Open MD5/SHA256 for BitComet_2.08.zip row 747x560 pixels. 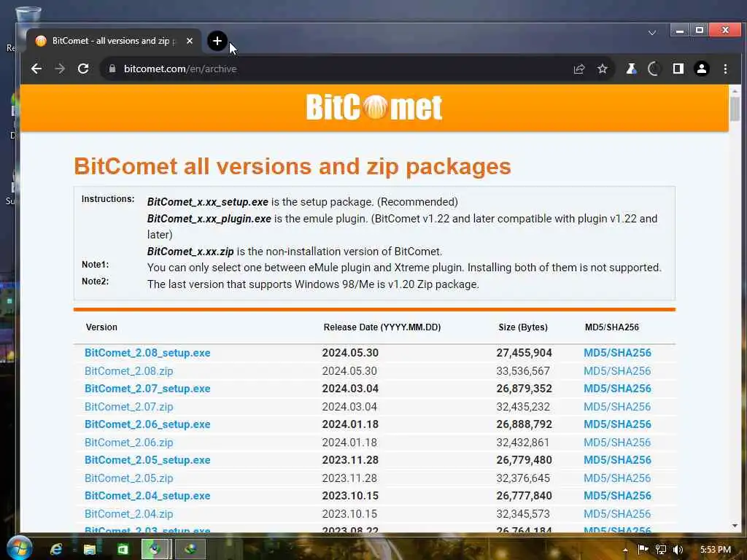point(617,371)
